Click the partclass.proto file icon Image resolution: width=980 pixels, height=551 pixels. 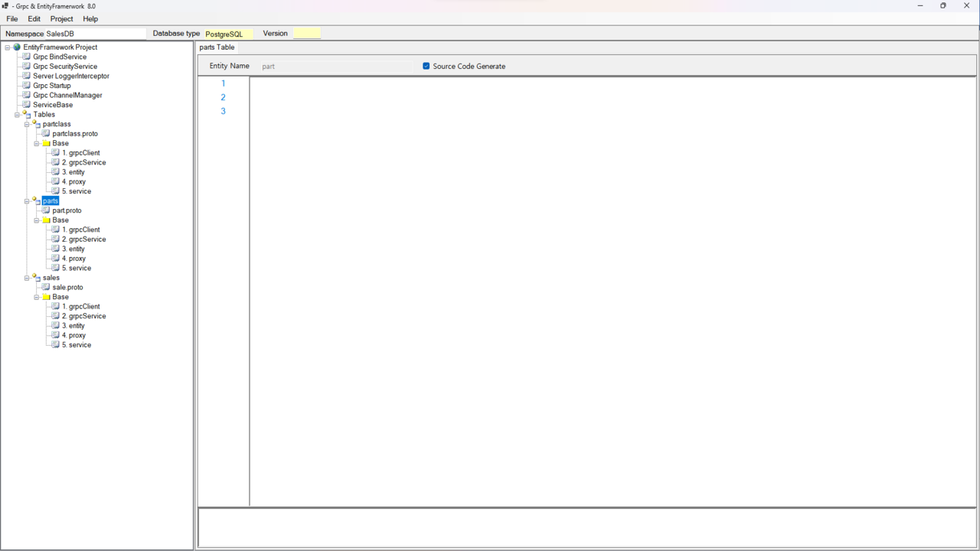pyautogui.click(x=46, y=134)
